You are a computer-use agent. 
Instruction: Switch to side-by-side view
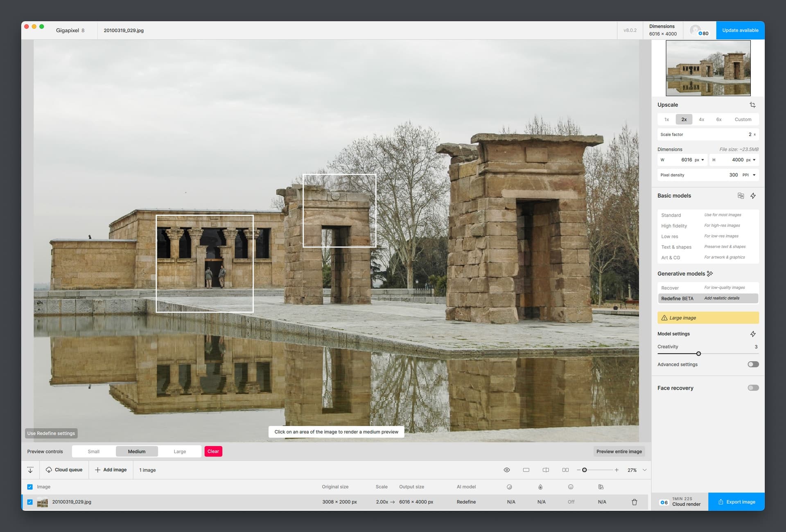(x=565, y=470)
